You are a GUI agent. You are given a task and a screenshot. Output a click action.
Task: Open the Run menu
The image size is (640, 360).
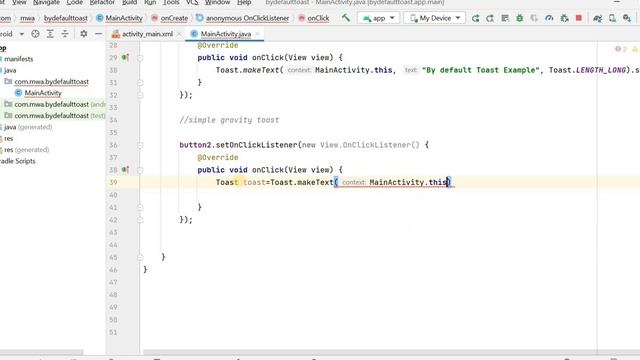(150, 2)
